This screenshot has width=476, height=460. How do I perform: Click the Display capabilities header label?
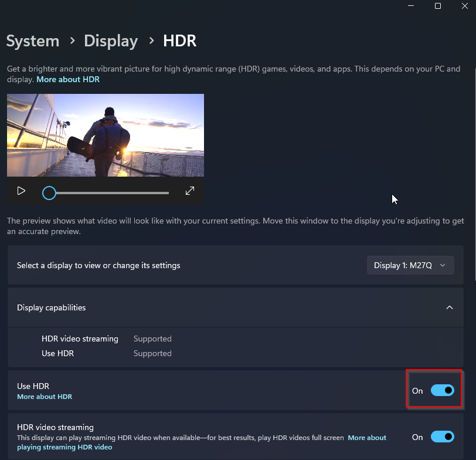click(x=52, y=307)
